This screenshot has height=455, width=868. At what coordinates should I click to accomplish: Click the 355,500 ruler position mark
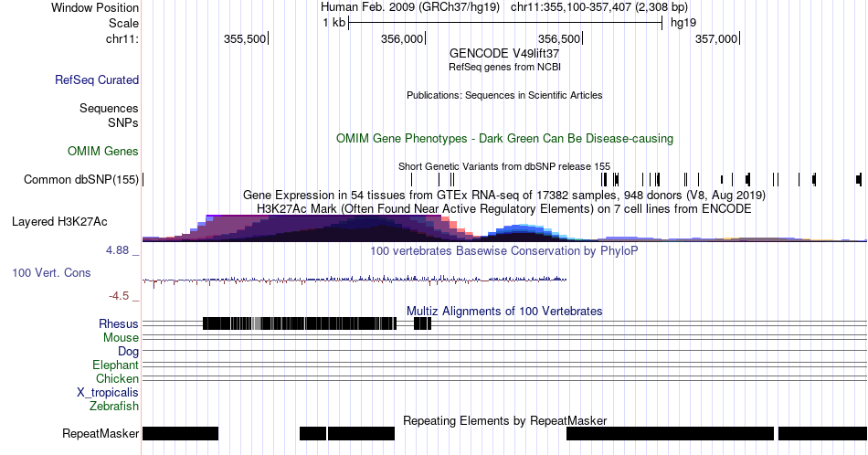point(246,38)
